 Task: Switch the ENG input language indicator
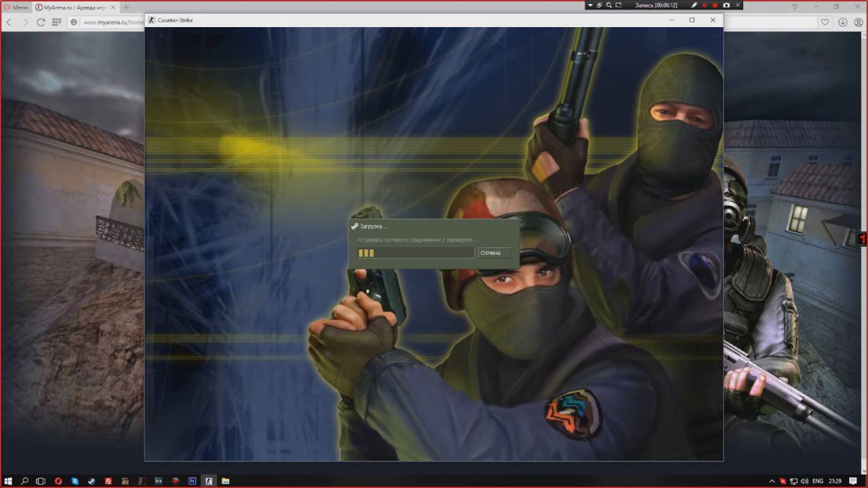point(818,481)
